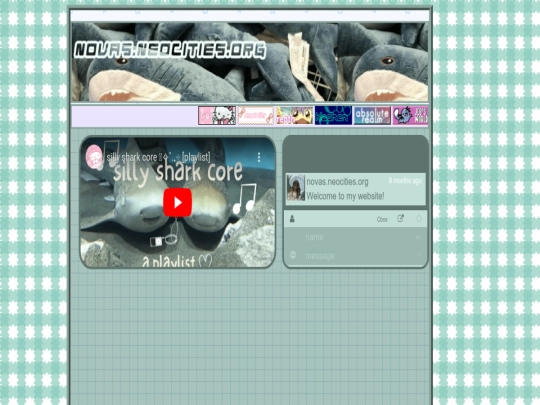540x405 pixels.
Task: Open the pink bow-decorated site badge
Action: click(256, 115)
